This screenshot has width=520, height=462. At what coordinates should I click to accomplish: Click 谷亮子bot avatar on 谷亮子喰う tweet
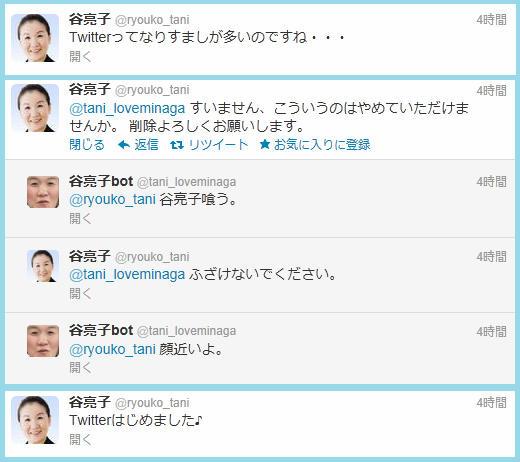click(x=43, y=192)
